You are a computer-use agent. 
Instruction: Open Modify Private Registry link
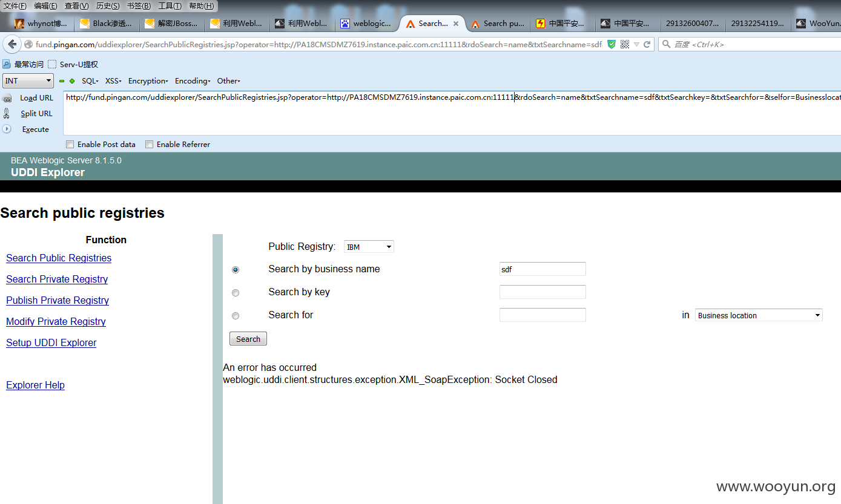(56, 321)
